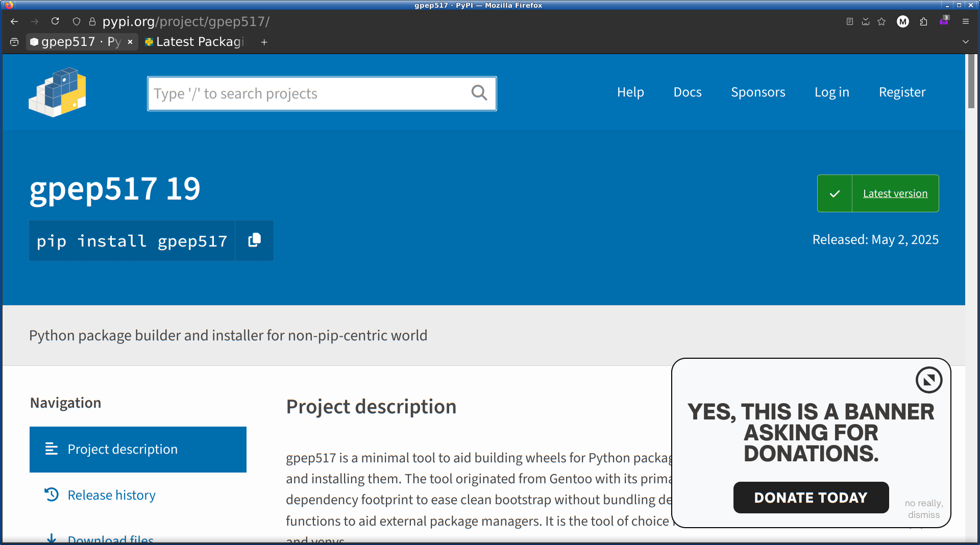Click the search magnifier button
980x545 pixels.
point(479,93)
